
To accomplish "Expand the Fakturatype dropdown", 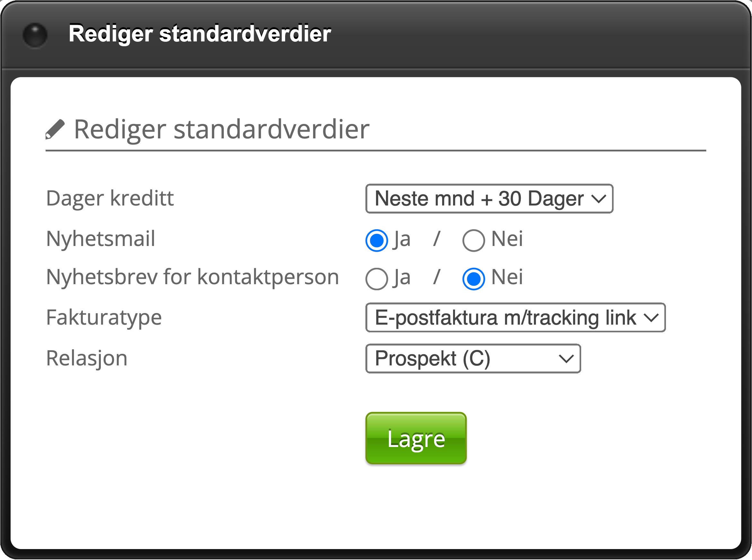I will 515,318.
